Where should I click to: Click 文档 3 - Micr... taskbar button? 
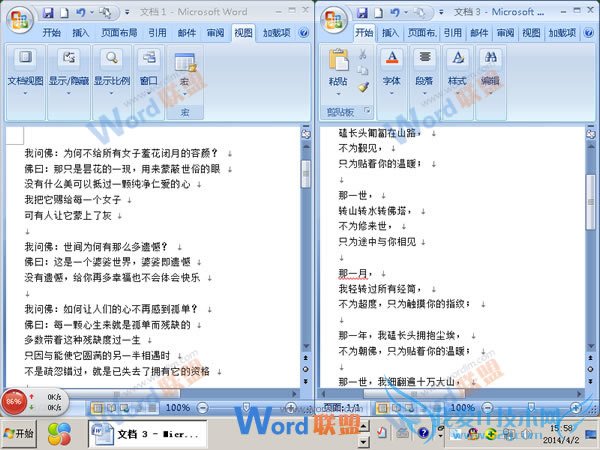148,434
